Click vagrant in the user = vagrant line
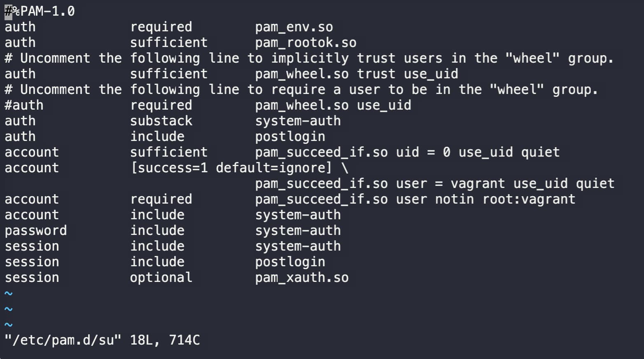Image resolution: width=644 pixels, height=359 pixels. pos(478,184)
